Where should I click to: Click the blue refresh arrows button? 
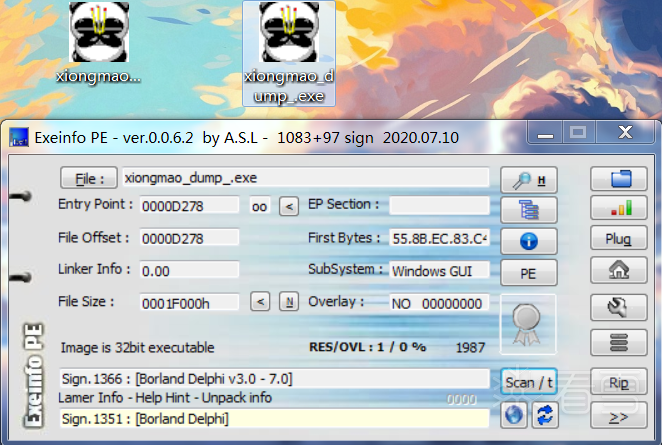[x=545, y=415]
